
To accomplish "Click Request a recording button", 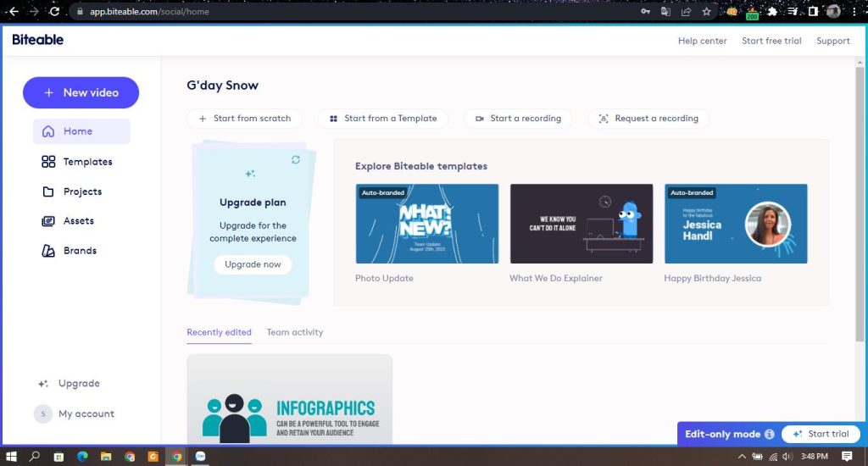I will coord(648,119).
